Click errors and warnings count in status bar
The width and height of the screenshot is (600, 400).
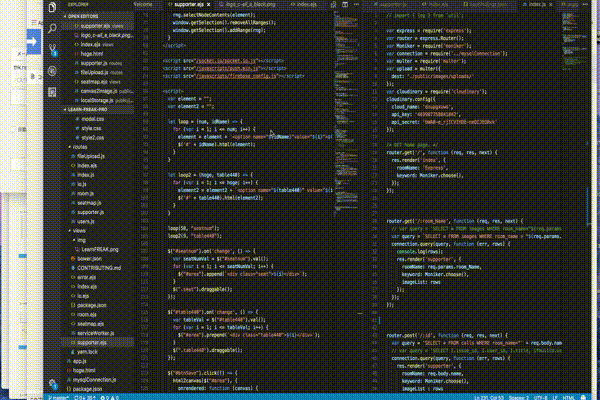(109, 397)
